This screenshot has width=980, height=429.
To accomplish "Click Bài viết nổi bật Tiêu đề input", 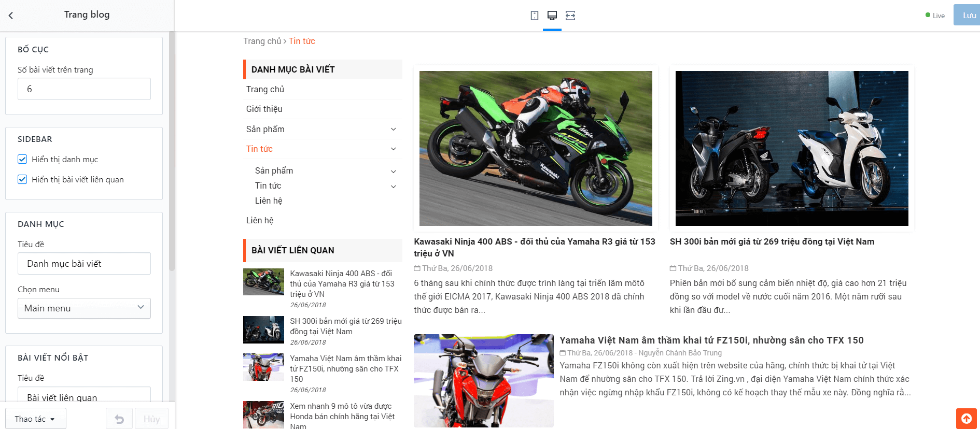I will tap(84, 395).
